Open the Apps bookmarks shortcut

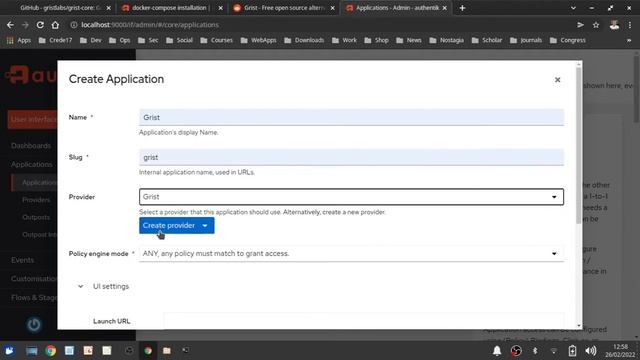[19, 40]
